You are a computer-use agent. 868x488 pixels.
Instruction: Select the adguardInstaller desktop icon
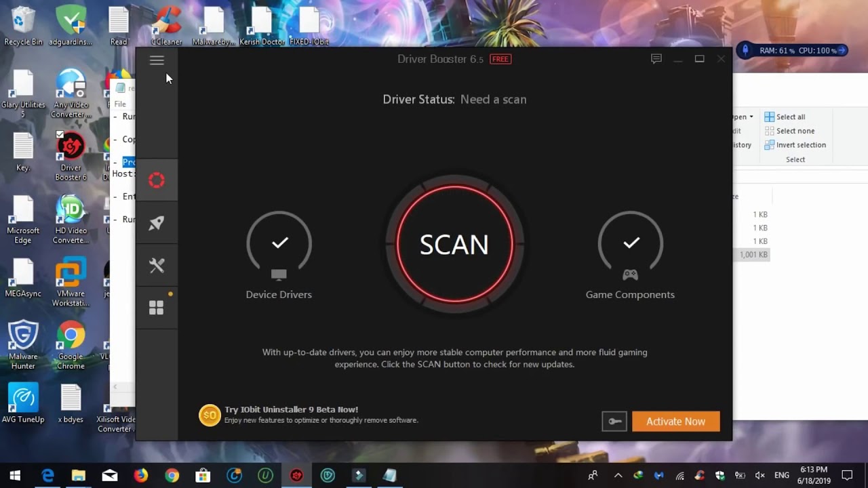click(71, 26)
